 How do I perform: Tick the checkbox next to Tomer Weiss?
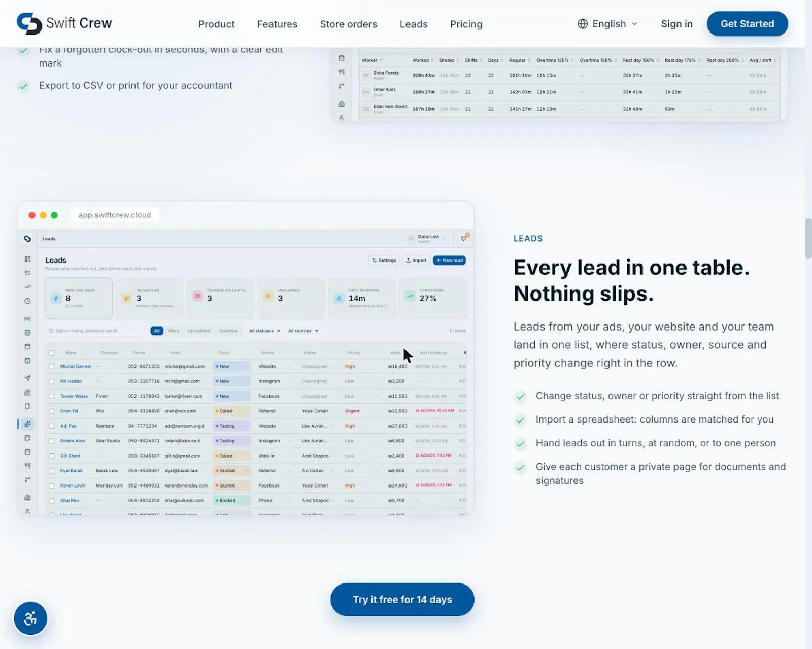pos(51,396)
